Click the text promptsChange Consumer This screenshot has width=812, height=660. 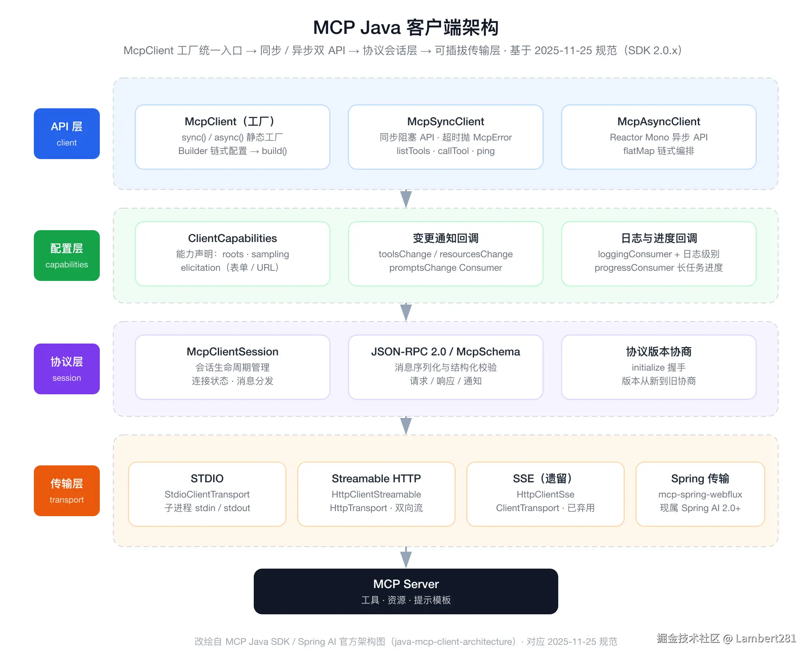point(446,268)
